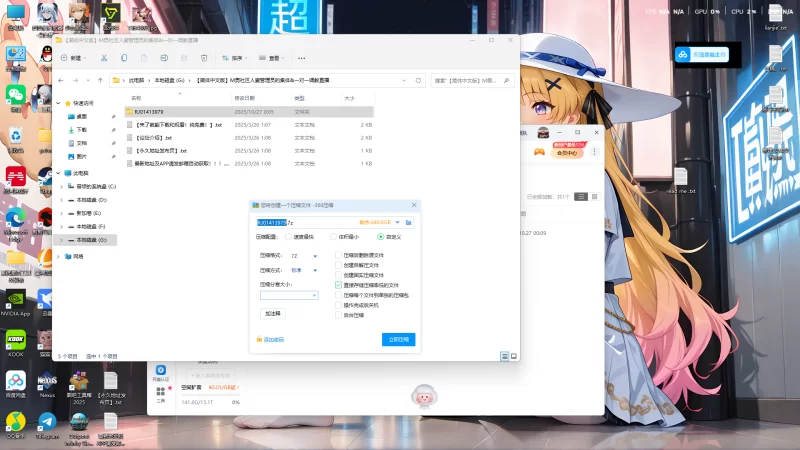Screen dimensions: 800x450
Task: Click the Copy icon in Explorer toolbar
Action: [x=124, y=58]
